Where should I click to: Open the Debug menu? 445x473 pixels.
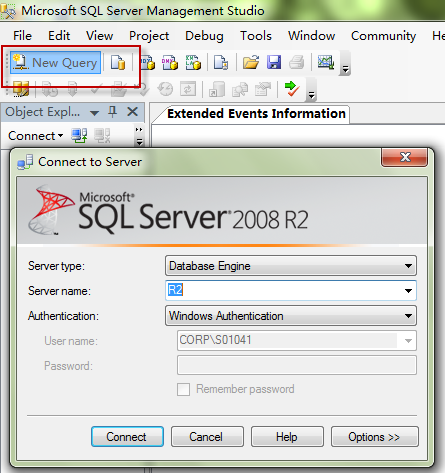[x=204, y=36]
